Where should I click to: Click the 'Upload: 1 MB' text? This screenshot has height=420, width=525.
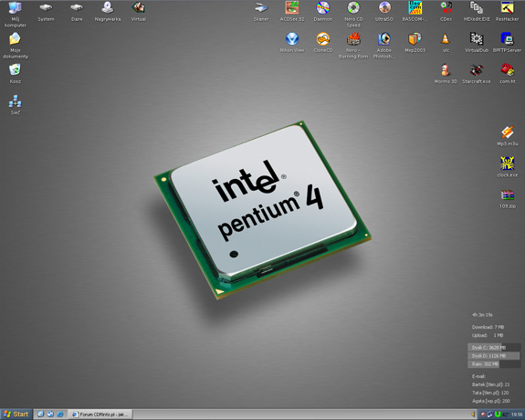488,335
